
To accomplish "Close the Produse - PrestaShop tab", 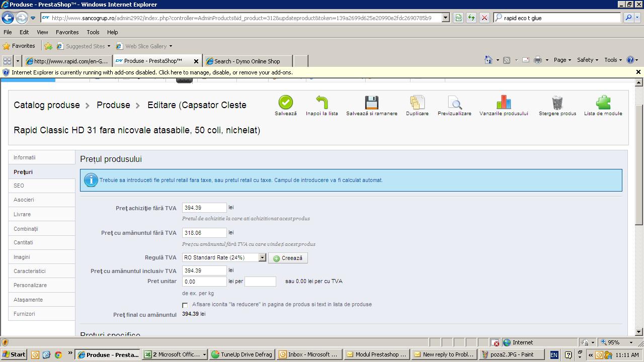I will click(x=196, y=61).
